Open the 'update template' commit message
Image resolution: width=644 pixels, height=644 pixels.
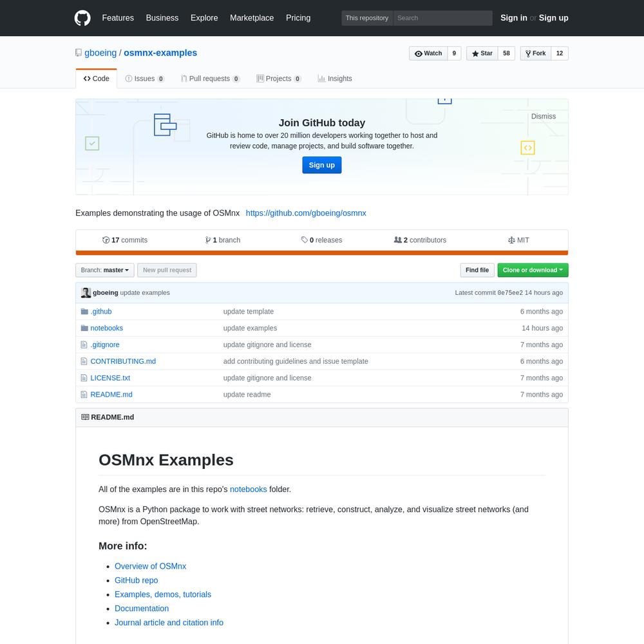[249, 312]
